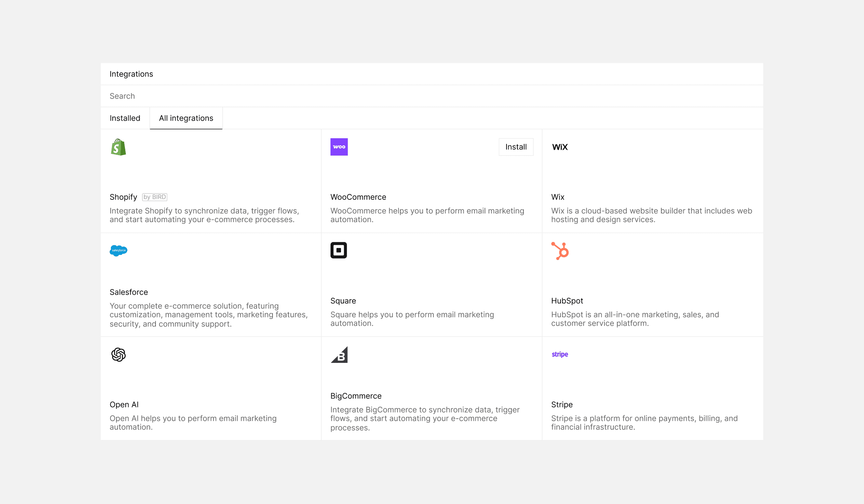Click the Stripe logo icon

coord(560,354)
